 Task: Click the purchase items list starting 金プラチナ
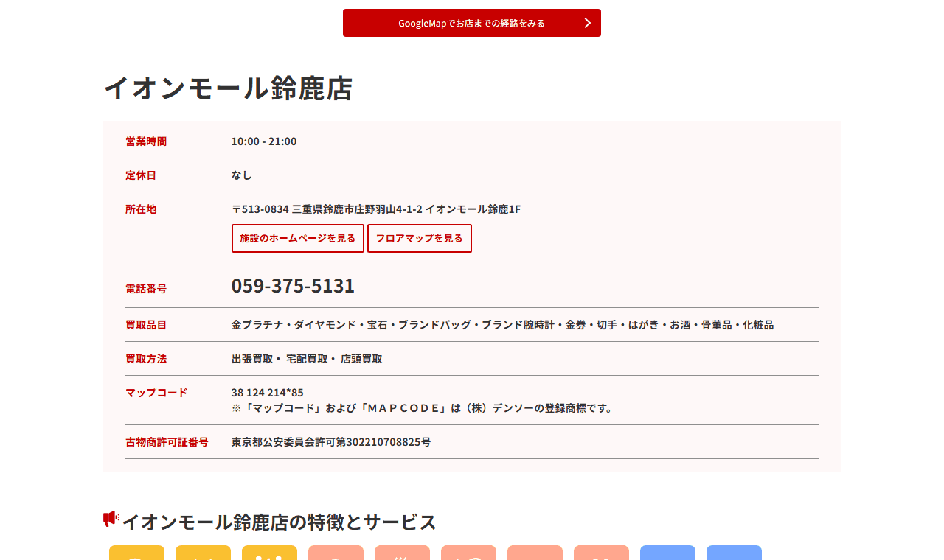point(502,325)
